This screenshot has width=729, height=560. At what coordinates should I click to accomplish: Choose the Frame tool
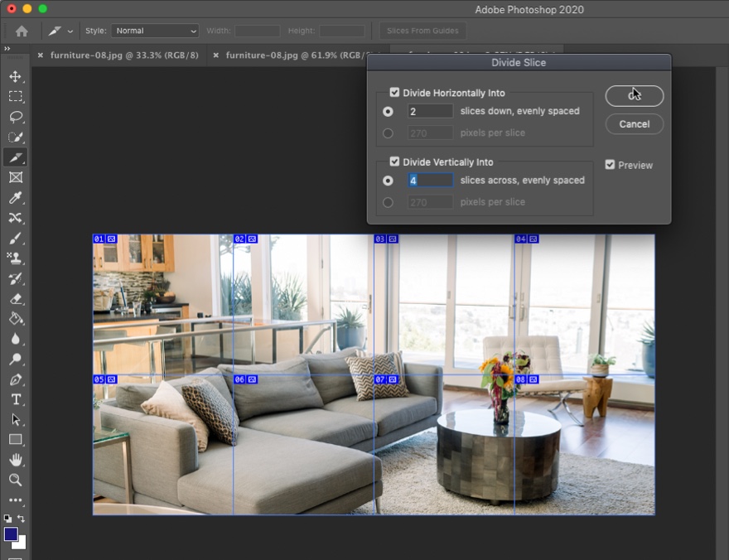16,177
